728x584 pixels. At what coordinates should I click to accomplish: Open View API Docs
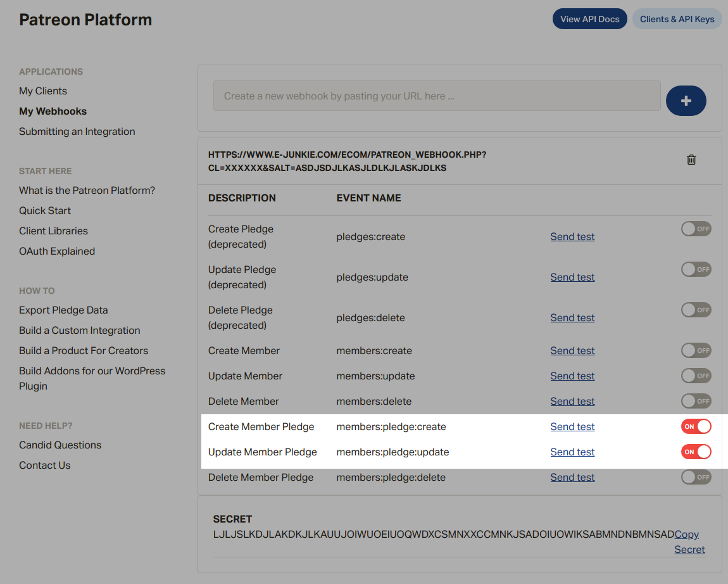tap(589, 19)
